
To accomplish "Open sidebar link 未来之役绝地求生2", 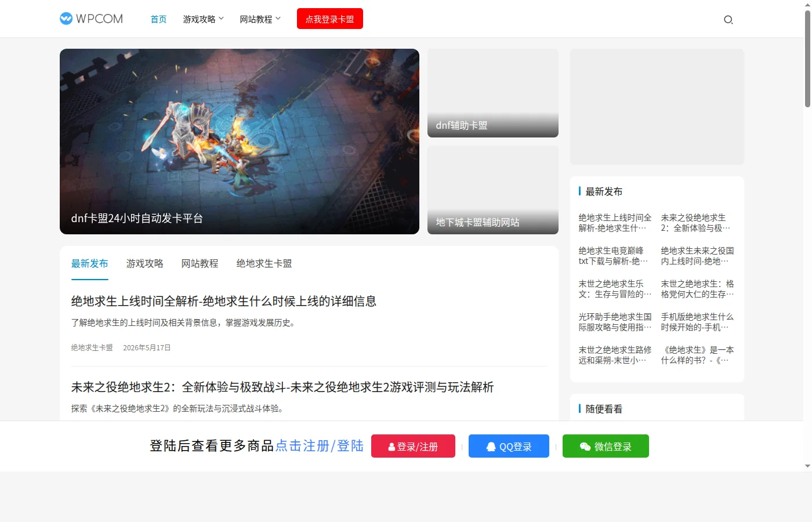I will pos(698,223).
